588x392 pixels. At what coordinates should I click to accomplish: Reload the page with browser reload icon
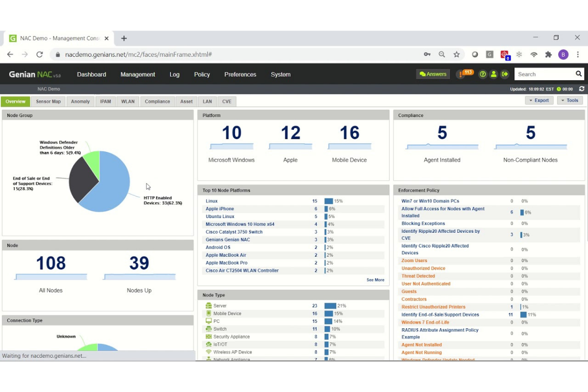pos(40,54)
